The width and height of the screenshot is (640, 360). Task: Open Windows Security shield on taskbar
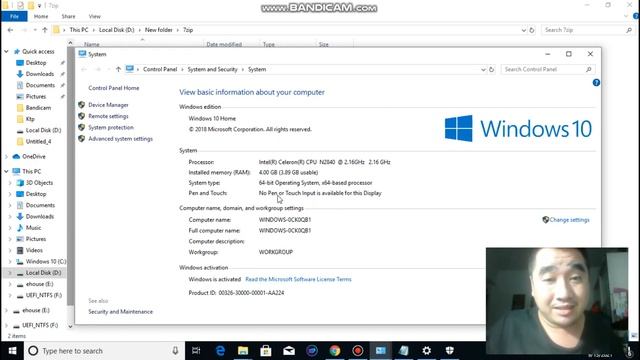coord(449,351)
